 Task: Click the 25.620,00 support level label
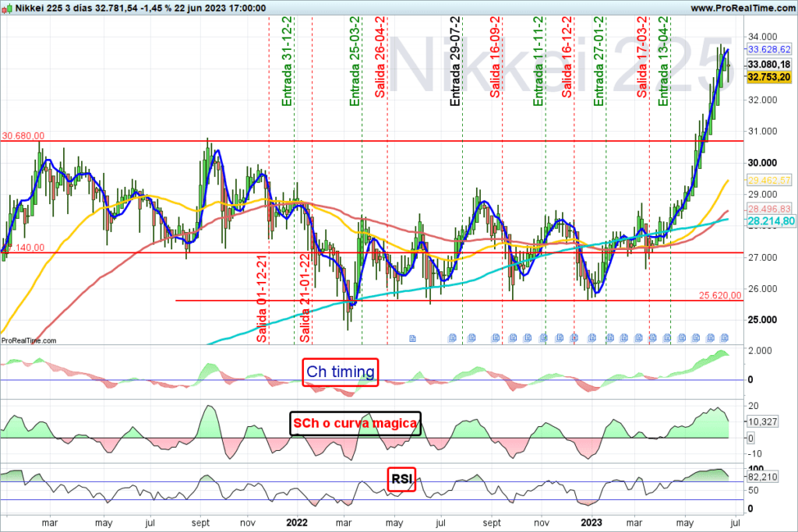[720, 295]
